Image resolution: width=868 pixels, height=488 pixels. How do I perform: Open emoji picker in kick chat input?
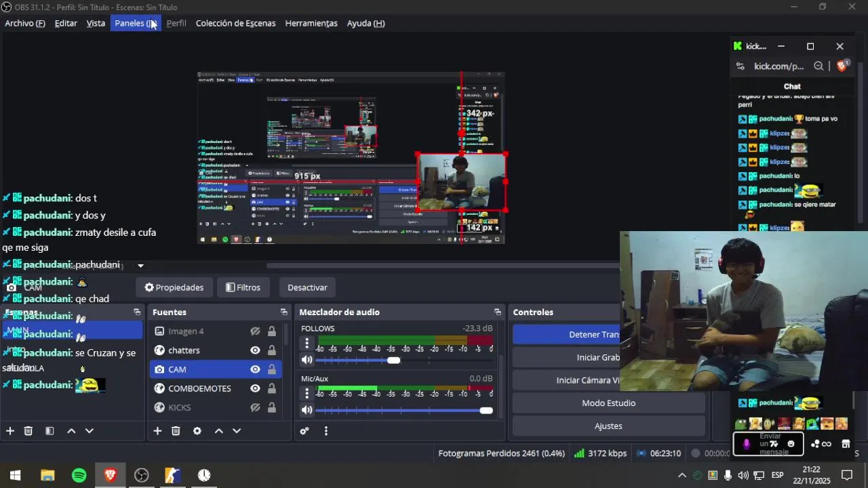(791, 444)
